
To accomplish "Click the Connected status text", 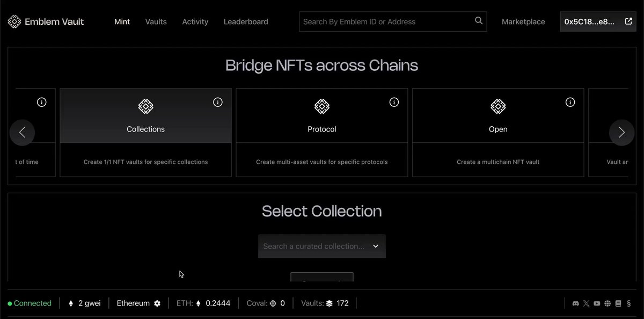I will (33, 303).
